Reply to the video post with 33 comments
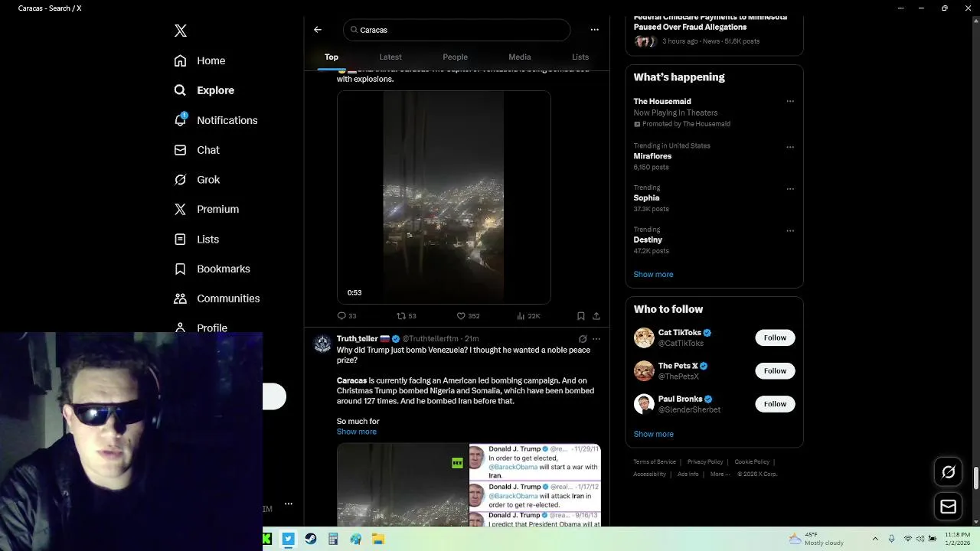 (x=347, y=316)
